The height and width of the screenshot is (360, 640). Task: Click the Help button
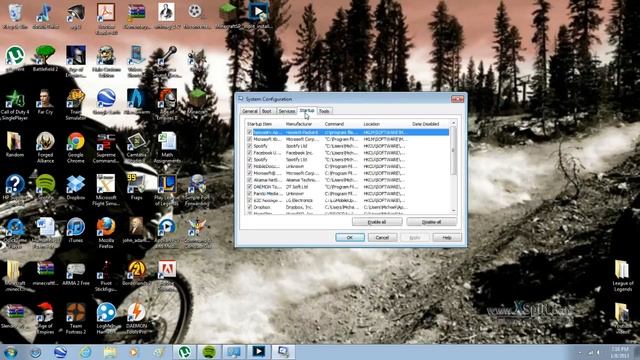point(447,238)
